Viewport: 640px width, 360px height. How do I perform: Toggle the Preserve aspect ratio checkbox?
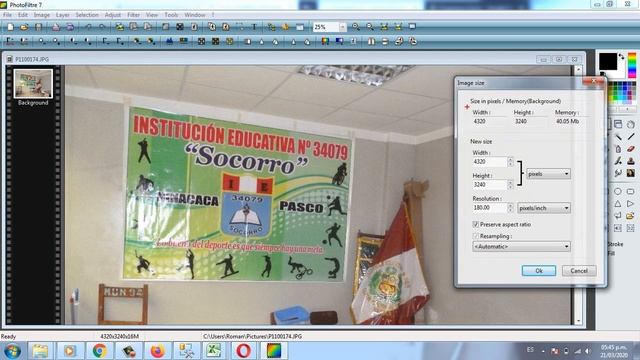pos(476,224)
